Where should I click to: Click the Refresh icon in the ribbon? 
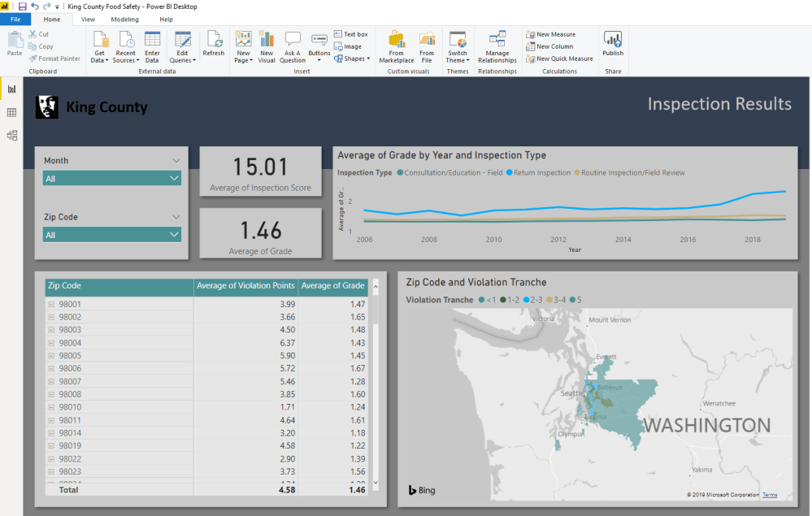tap(213, 45)
